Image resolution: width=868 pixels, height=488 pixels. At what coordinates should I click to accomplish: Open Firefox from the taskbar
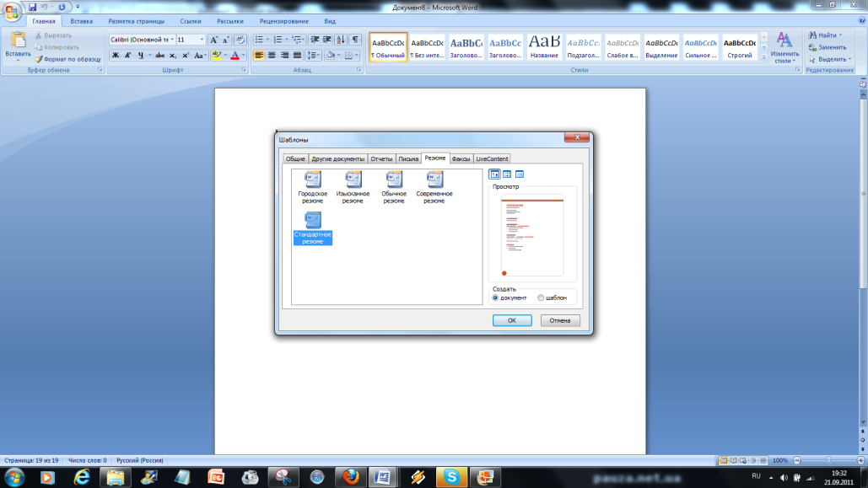[x=350, y=477]
